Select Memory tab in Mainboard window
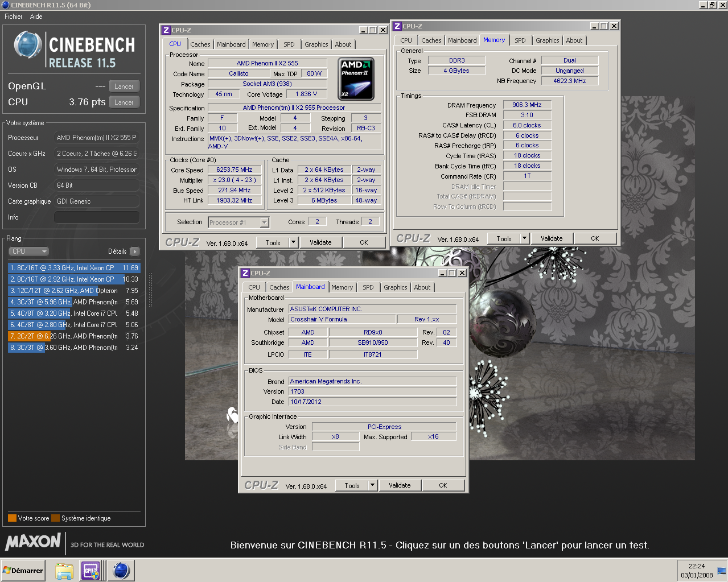 (342, 287)
